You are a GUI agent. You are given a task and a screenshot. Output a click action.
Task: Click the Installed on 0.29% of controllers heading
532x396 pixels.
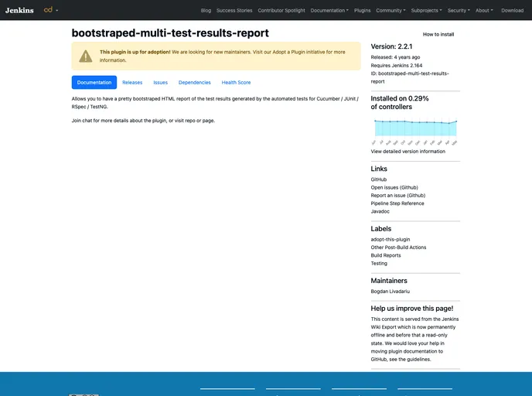399,102
